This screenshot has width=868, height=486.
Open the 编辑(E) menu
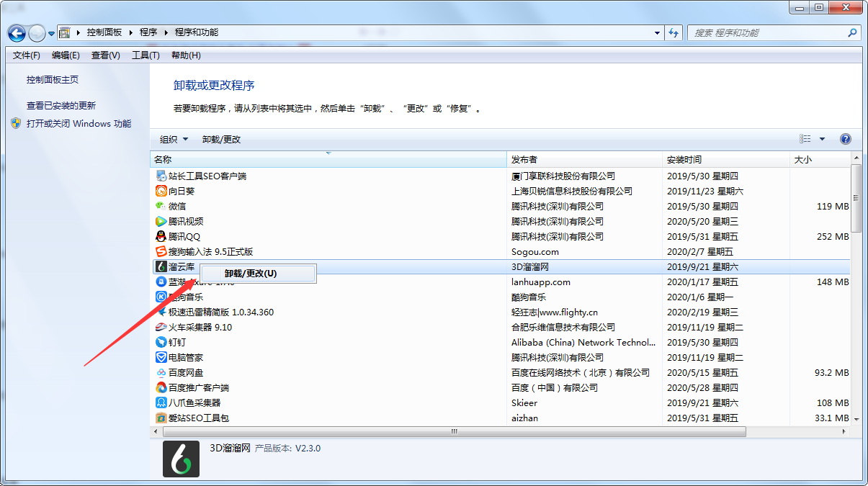tap(66, 55)
